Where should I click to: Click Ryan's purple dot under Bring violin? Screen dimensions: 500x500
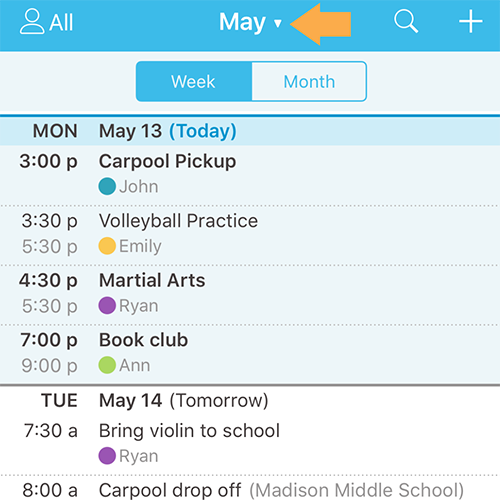[x=107, y=456]
